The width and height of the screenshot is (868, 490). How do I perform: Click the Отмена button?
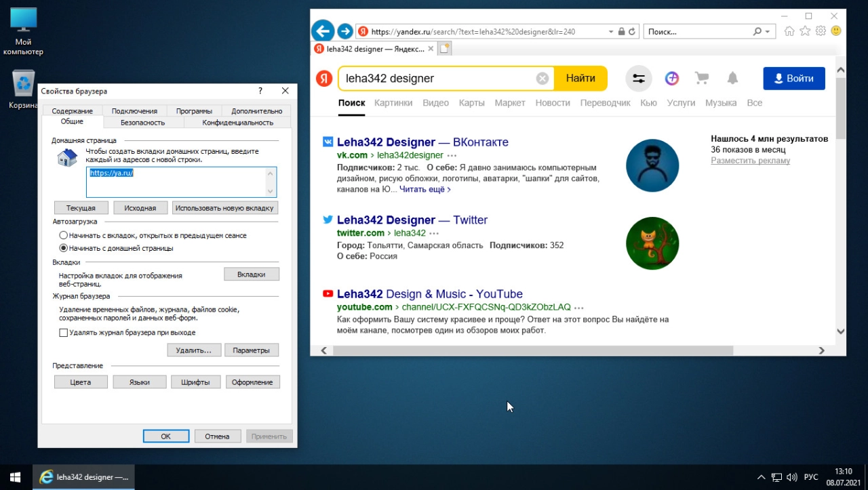[218, 436]
